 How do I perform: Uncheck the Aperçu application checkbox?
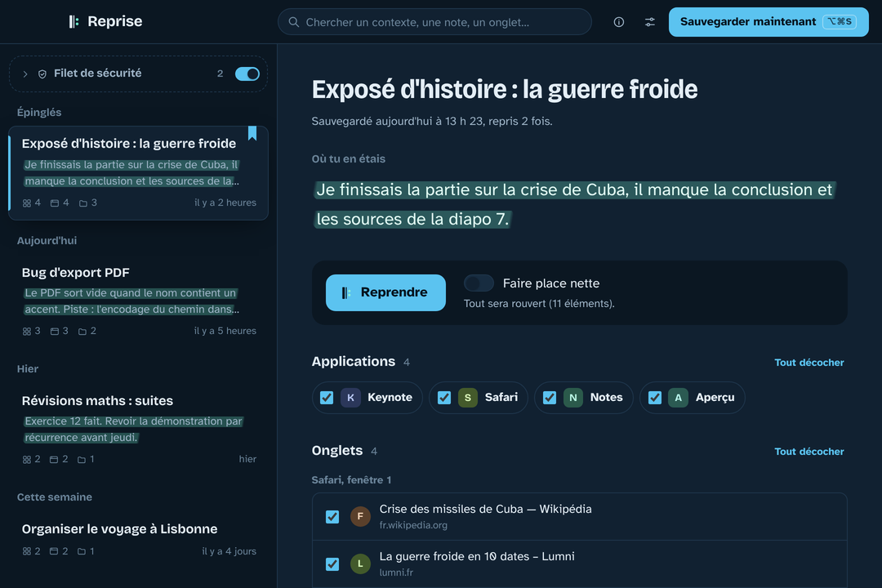click(655, 397)
